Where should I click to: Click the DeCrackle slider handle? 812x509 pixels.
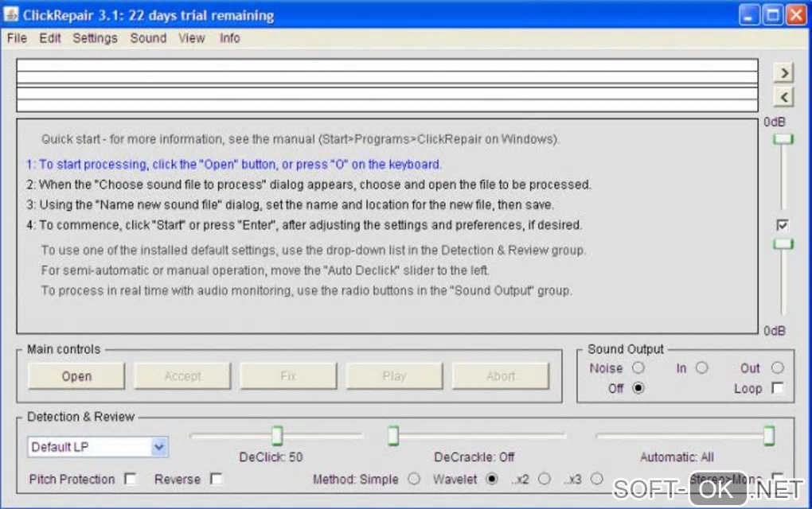pos(393,436)
